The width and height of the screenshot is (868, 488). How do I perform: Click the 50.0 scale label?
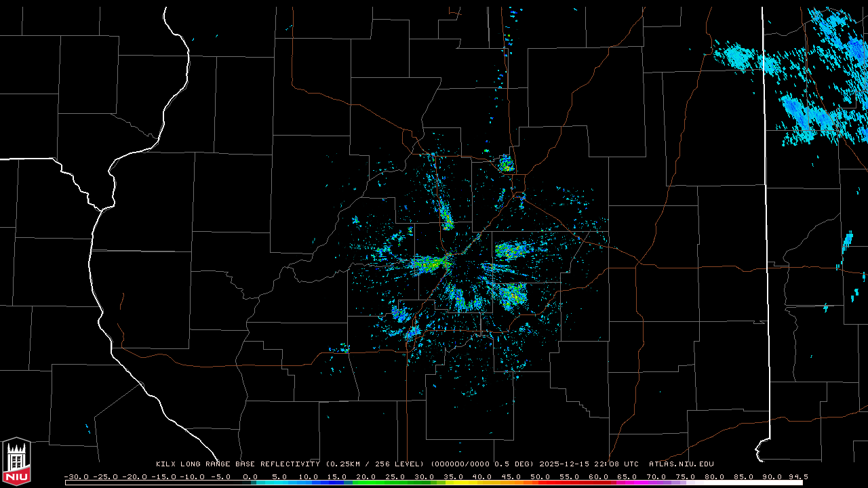pos(540,476)
